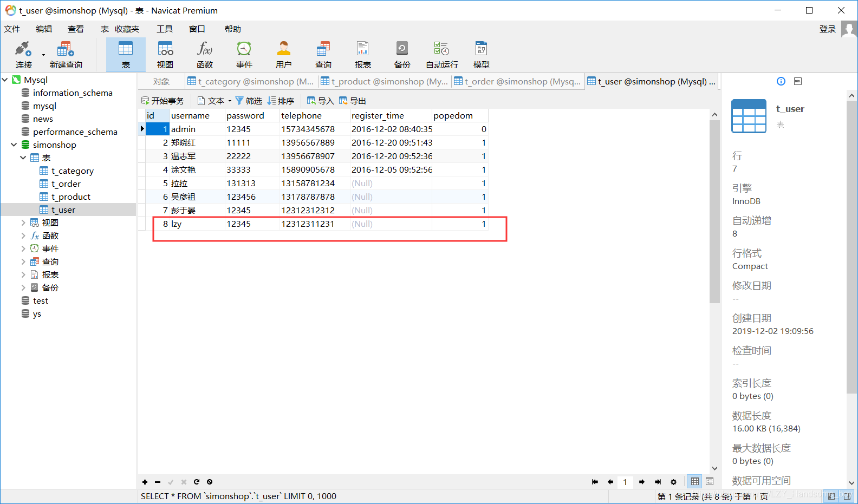Click the User (用户) toolbar icon
The height and width of the screenshot is (504, 858).
tap(284, 55)
